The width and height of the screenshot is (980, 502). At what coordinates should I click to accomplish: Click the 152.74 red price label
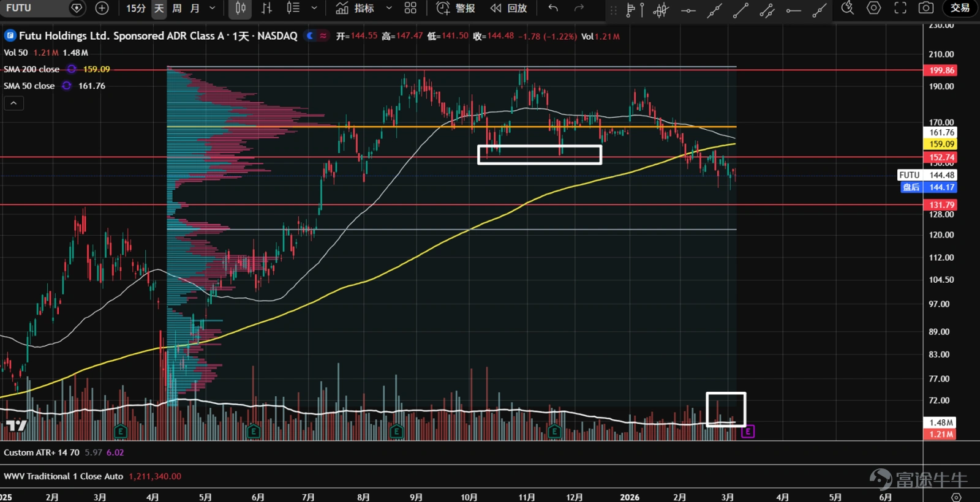coord(940,157)
